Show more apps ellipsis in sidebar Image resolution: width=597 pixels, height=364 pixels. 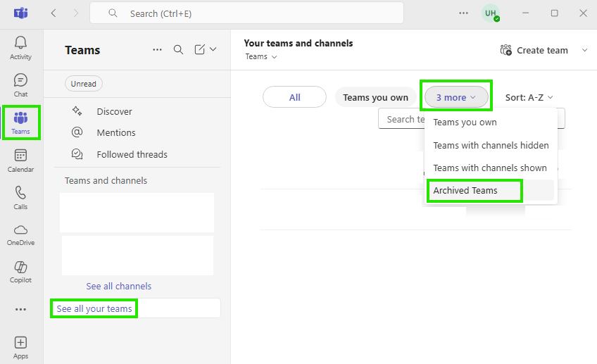click(x=20, y=310)
